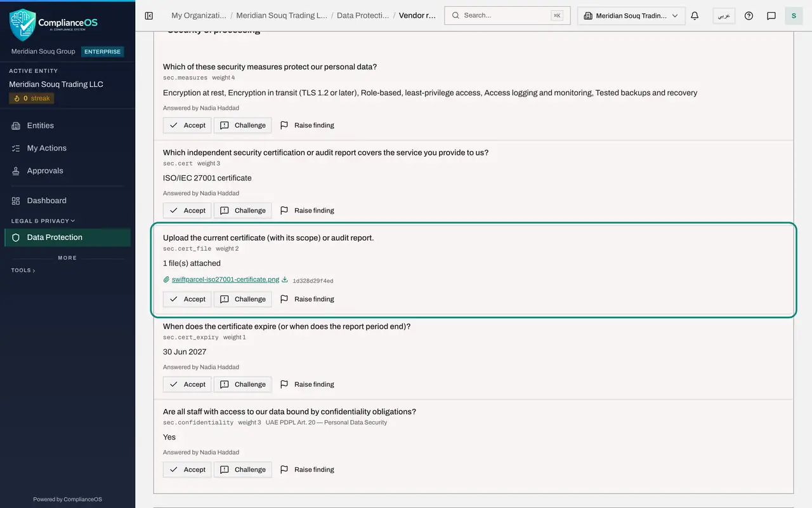812x508 pixels.
Task: Accept the confidentiality obligations answer
Action: click(187, 470)
